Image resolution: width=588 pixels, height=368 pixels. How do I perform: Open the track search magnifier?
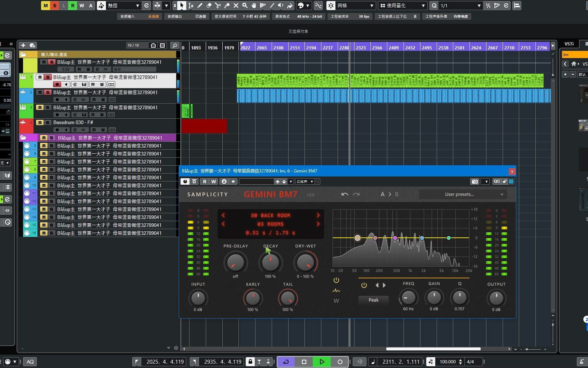174,45
